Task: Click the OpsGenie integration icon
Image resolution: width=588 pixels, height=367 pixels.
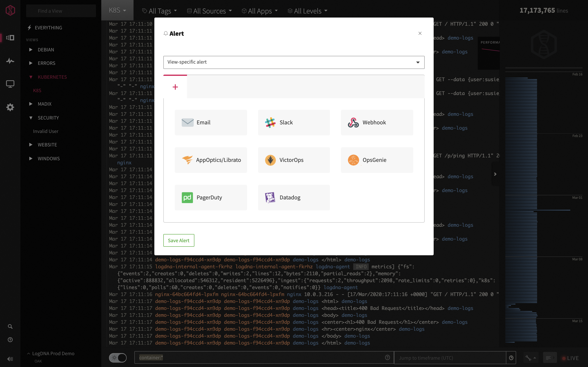Action: pos(354,160)
